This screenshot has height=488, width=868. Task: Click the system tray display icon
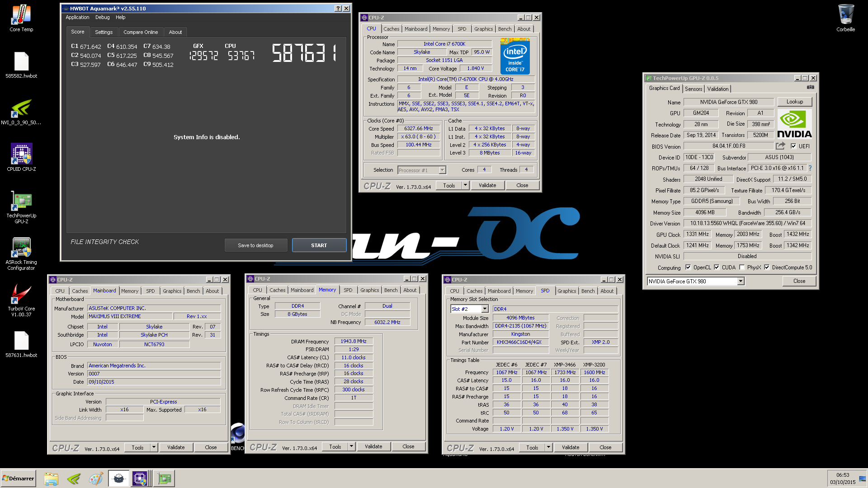coord(862,479)
